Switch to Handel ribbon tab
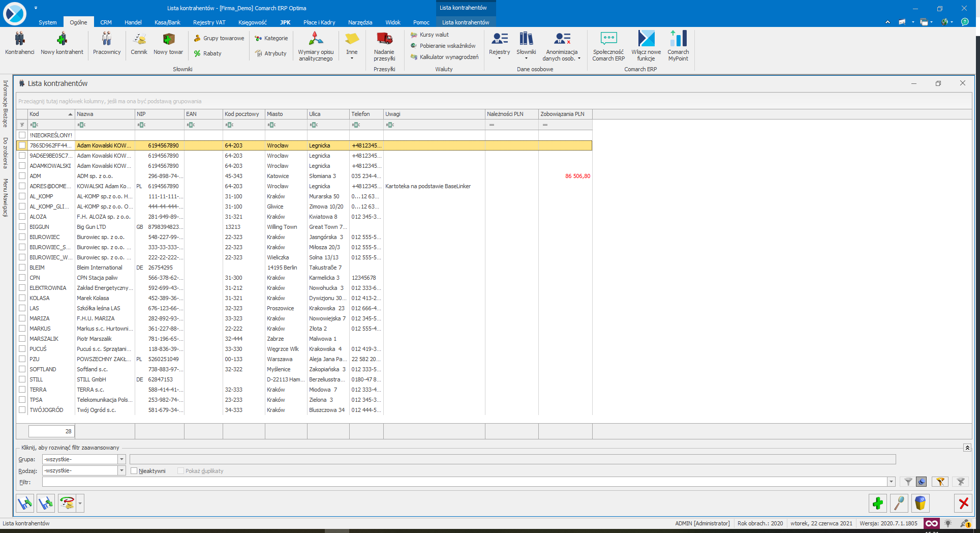This screenshot has width=980, height=533. click(133, 22)
